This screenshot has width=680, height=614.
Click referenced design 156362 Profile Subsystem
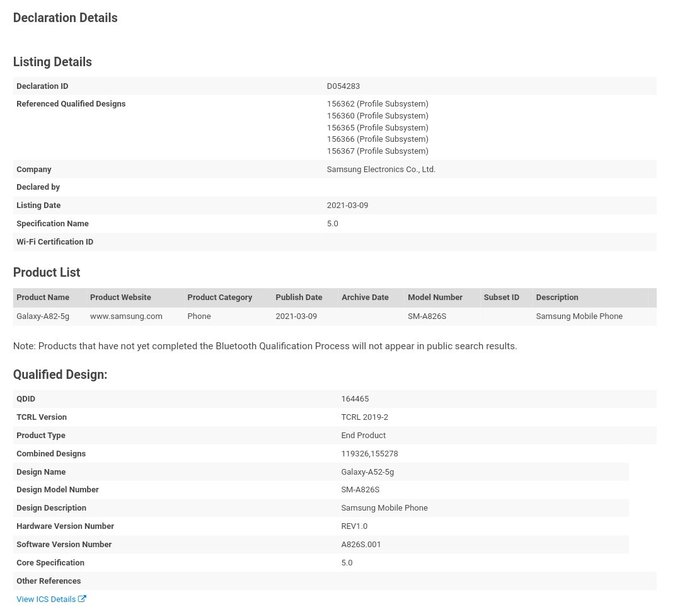click(x=377, y=104)
